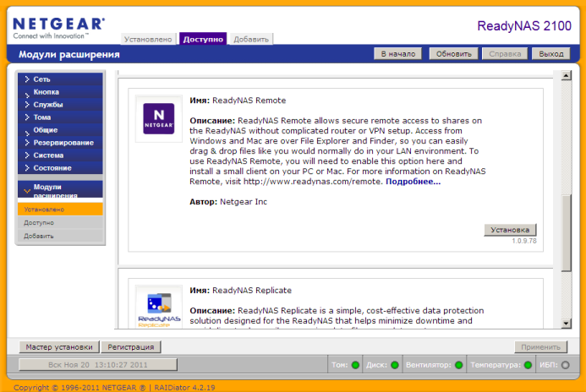The image size is (586, 392).
Task: Click the Выход logout button
Action: click(550, 54)
